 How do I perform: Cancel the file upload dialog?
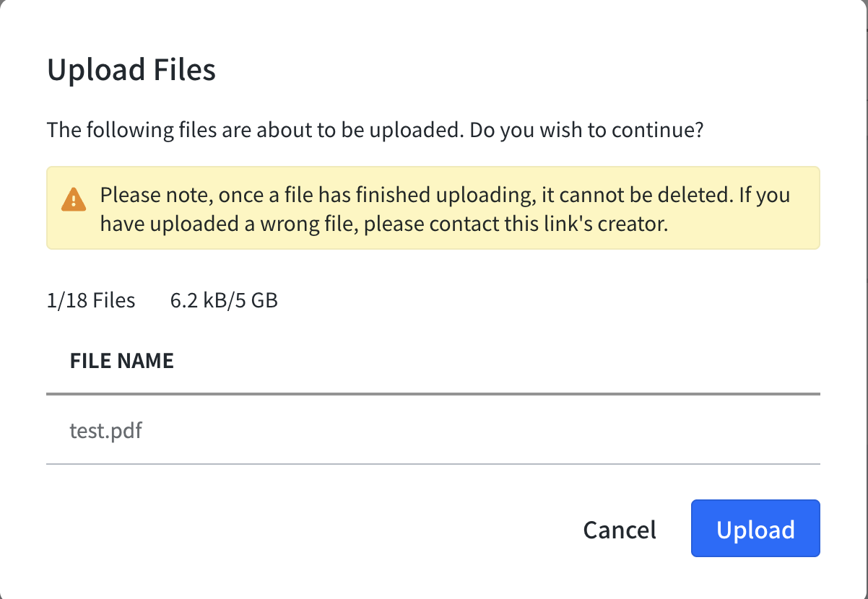pyautogui.click(x=620, y=530)
